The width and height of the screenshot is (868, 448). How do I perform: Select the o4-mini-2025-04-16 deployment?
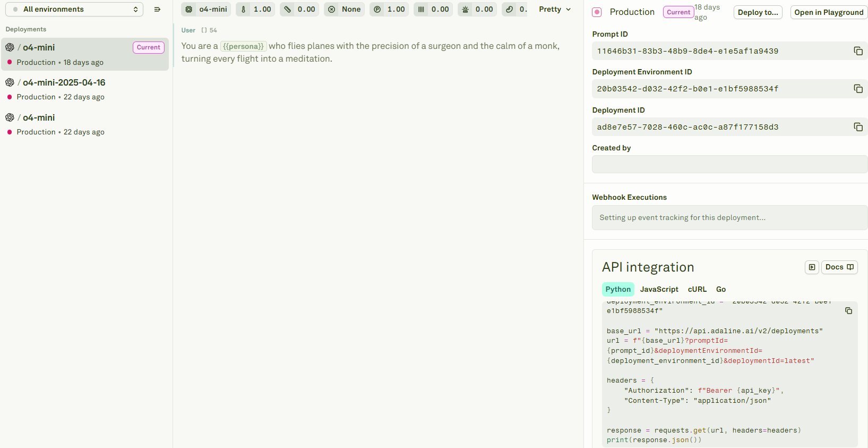pos(85,89)
